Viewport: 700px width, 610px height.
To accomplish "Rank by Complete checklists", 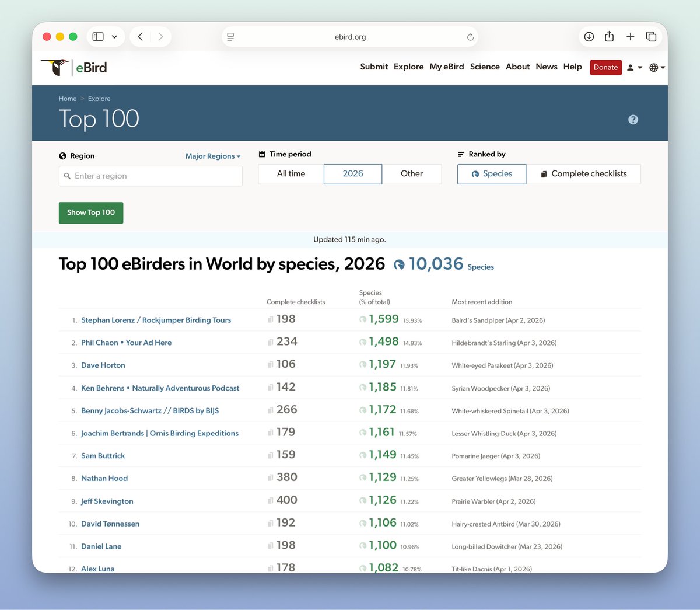I will (x=583, y=174).
